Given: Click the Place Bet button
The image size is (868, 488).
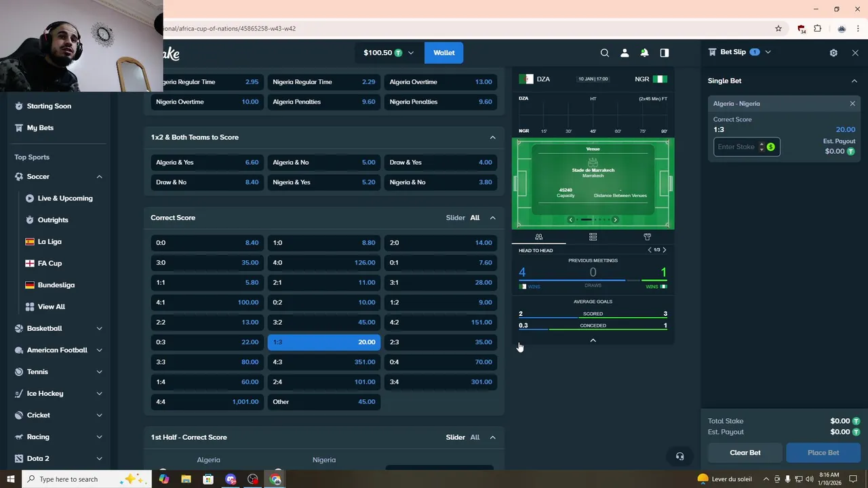Looking at the screenshot, I should (x=823, y=453).
